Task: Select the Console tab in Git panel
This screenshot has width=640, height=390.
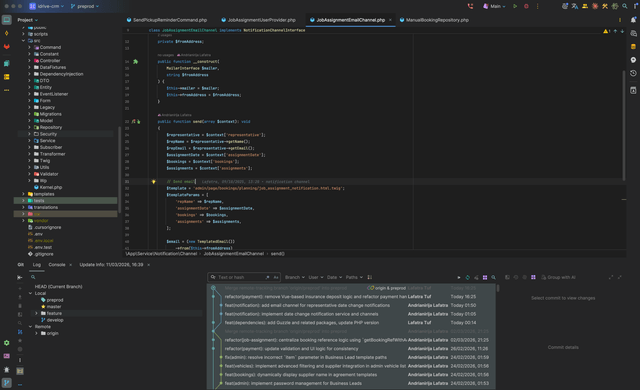Action: pyautogui.click(x=57, y=264)
